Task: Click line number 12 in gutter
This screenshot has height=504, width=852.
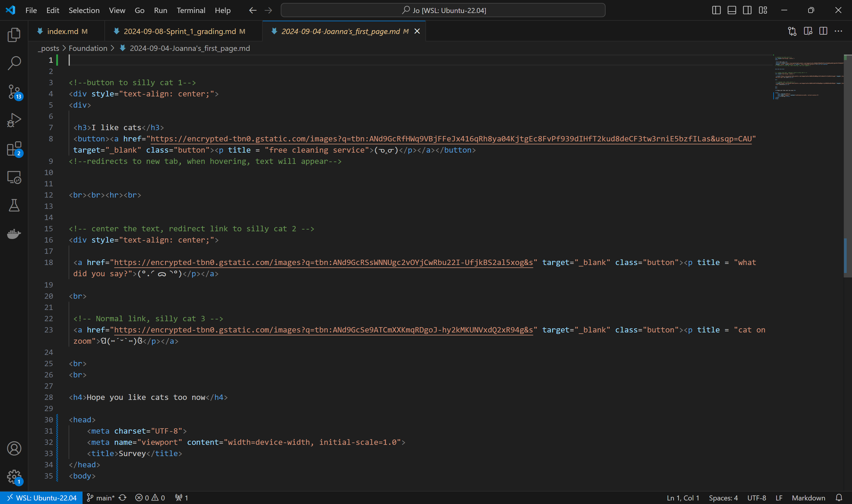Action: (49, 195)
